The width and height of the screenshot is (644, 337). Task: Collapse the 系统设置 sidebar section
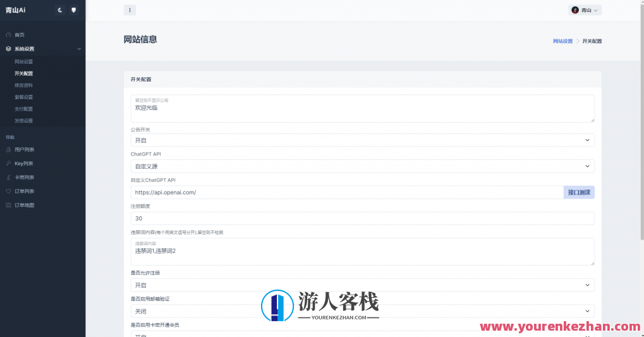coord(79,49)
